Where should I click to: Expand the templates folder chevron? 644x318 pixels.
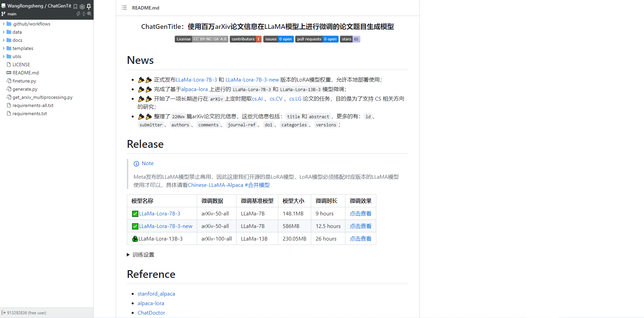(3, 48)
